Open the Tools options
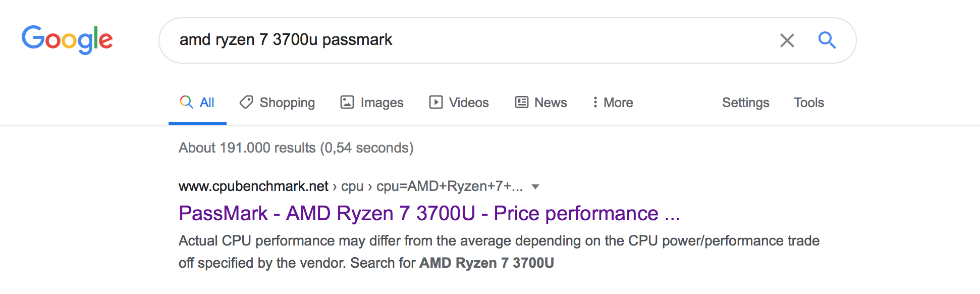This screenshot has height=294, width=980. 808,102
